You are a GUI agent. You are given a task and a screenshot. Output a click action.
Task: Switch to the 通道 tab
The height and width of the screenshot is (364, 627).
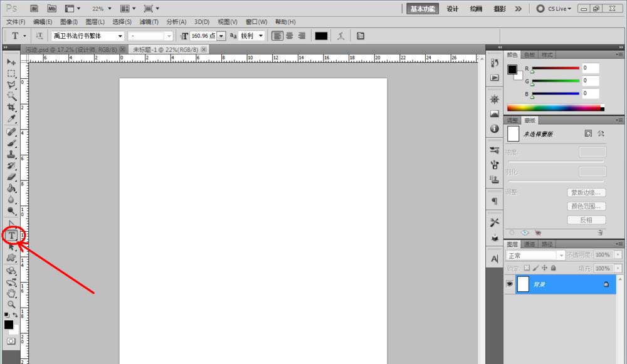(x=529, y=244)
